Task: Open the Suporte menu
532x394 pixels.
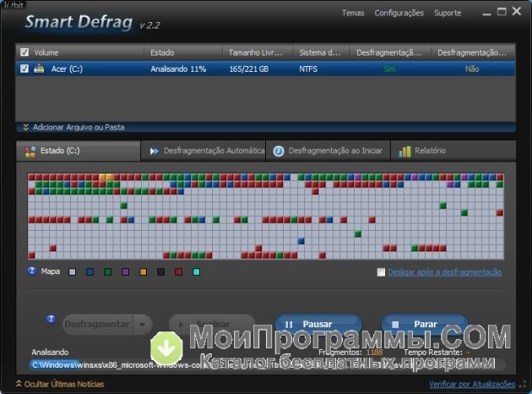Action: tap(448, 13)
